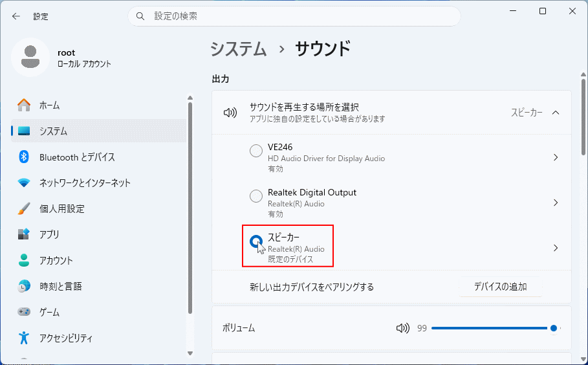Open VE246 device properties chevron
Viewport: 588px width, 365px height.
click(x=556, y=157)
